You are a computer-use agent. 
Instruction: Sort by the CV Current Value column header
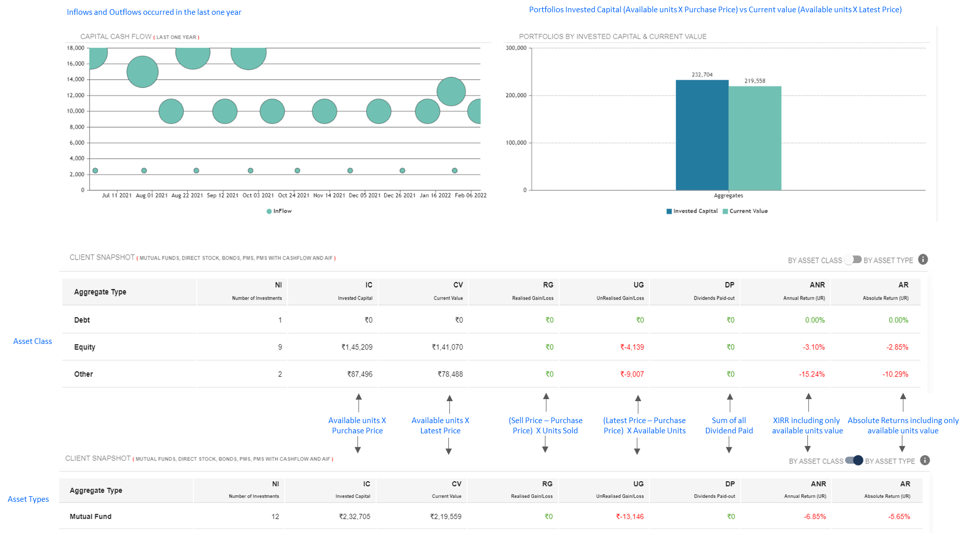click(x=423, y=292)
